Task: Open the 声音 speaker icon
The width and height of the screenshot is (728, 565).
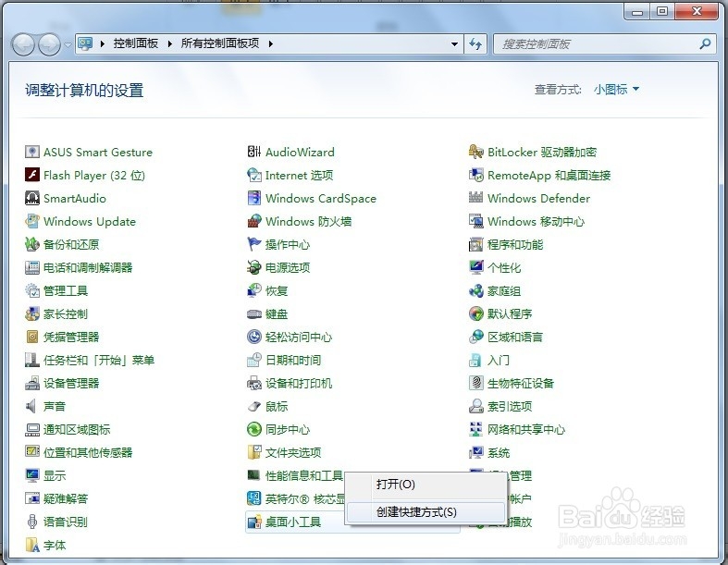Action: click(x=32, y=406)
